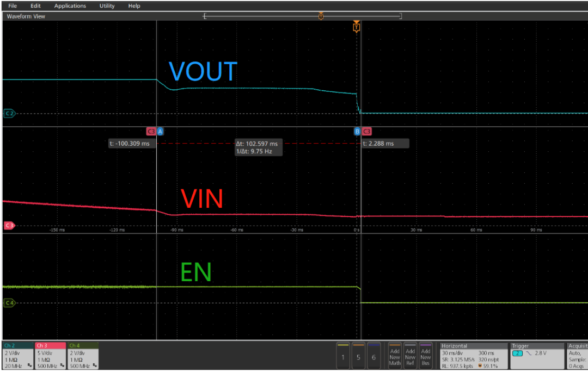Click the Add New Ref button
The height and width of the screenshot is (372, 588).
(x=410, y=356)
